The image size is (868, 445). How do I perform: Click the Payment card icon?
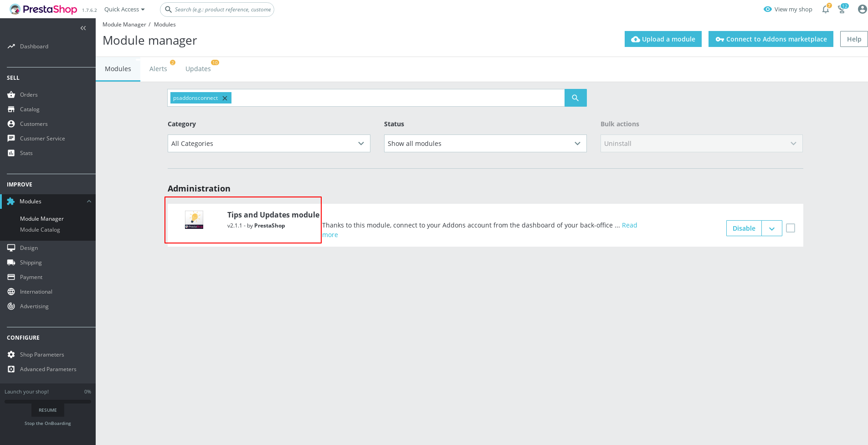point(11,277)
